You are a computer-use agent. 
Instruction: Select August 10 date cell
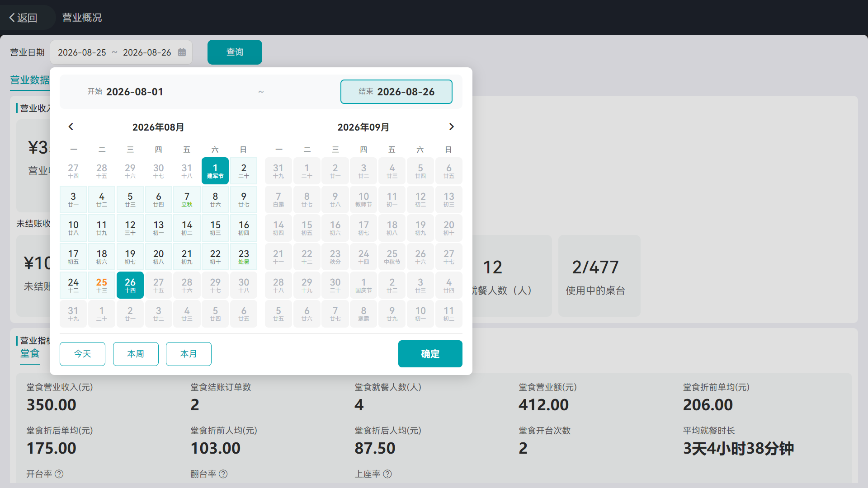(x=73, y=228)
